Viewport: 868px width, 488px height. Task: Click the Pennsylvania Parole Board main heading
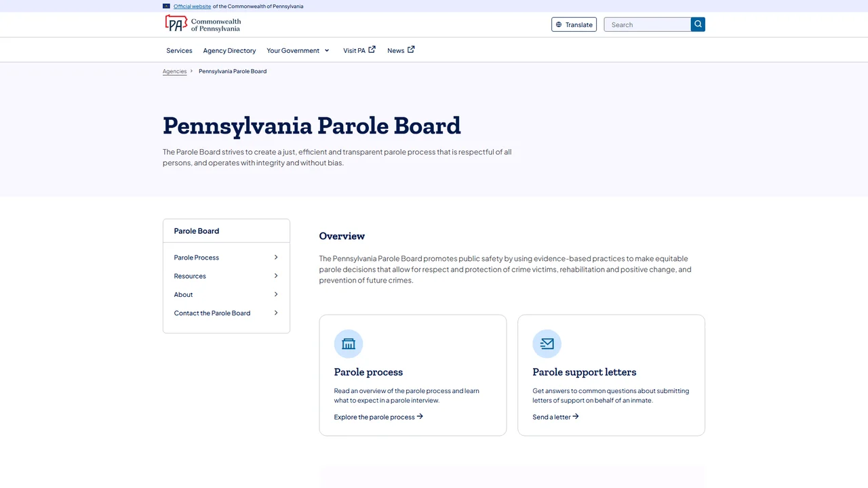312,126
